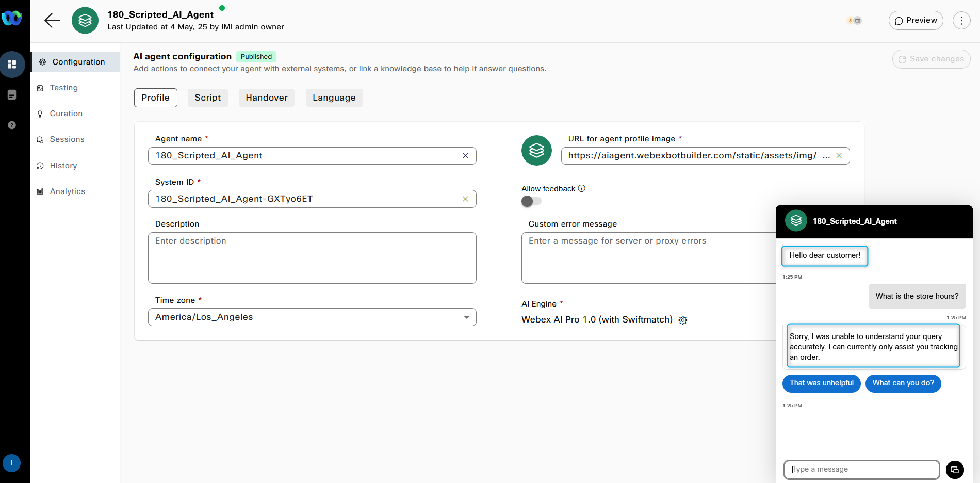Viewport: 980px width, 483px height.
Task: Expand the Time zone dropdown
Action: point(466,317)
